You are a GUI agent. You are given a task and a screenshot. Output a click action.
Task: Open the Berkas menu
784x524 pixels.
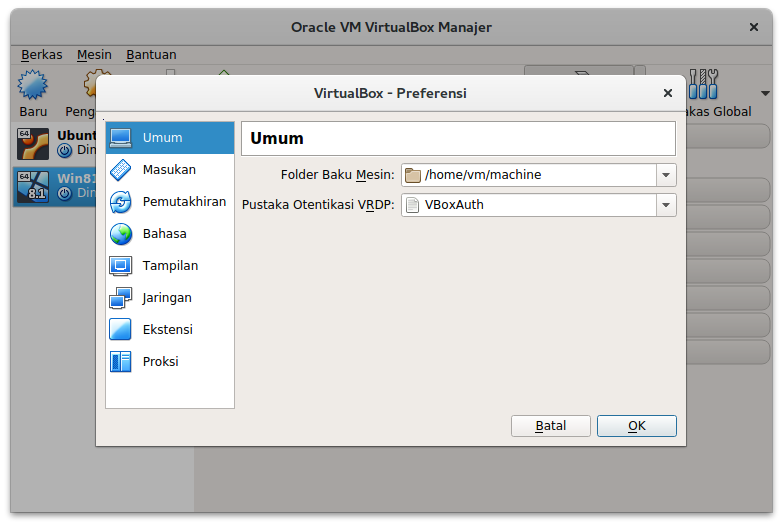tap(42, 54)
